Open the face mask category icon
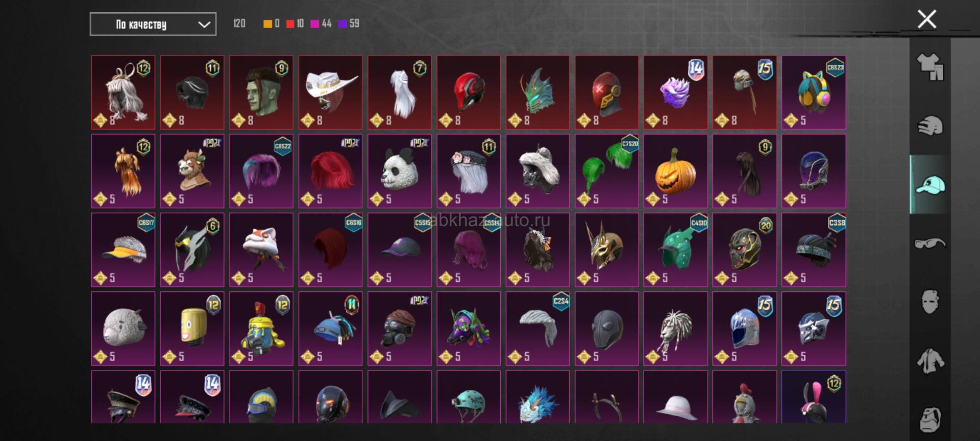This screenshot has height=441, width=980. point(930,302)
